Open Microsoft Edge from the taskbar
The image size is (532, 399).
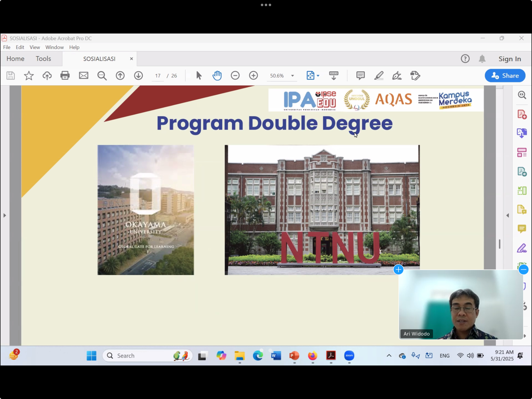[x=258, y=356]
